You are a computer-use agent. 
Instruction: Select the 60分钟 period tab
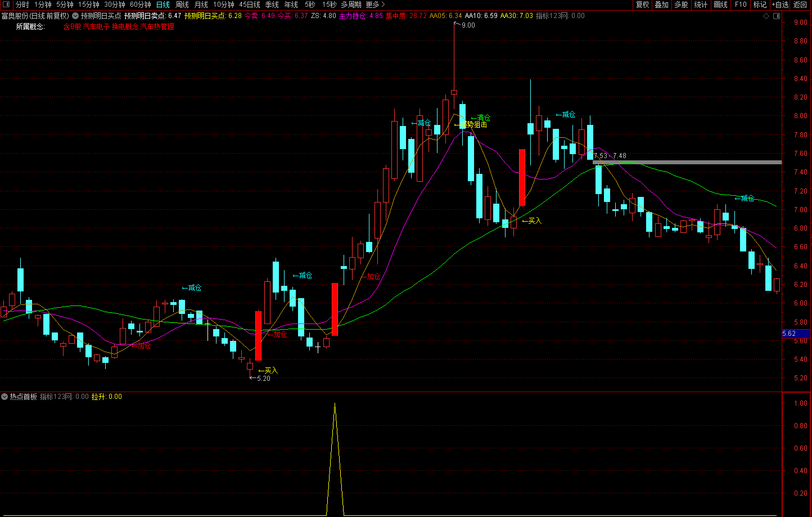coord(141,5)
